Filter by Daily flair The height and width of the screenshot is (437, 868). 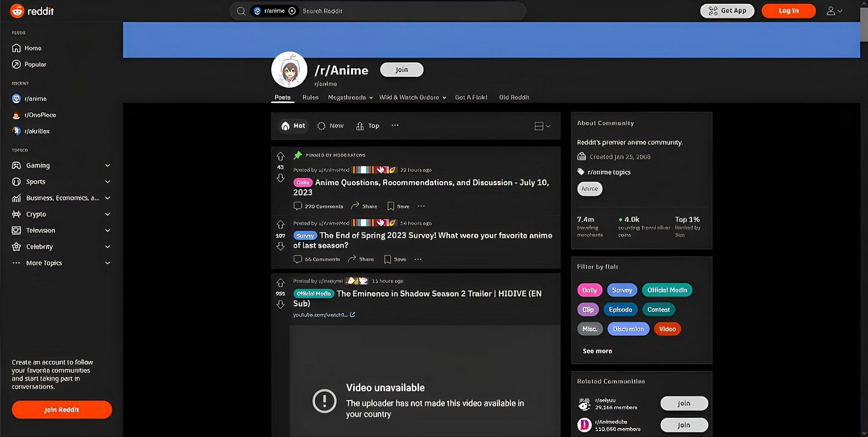(x=590, y=290)
